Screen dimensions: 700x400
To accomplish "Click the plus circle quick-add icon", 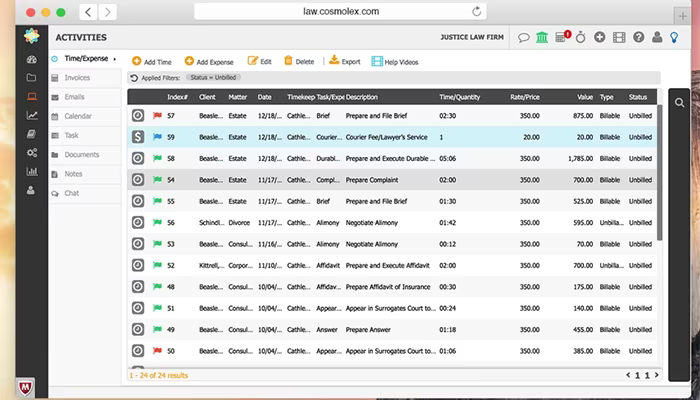I will pyautogui.click(x=600, y=38).
